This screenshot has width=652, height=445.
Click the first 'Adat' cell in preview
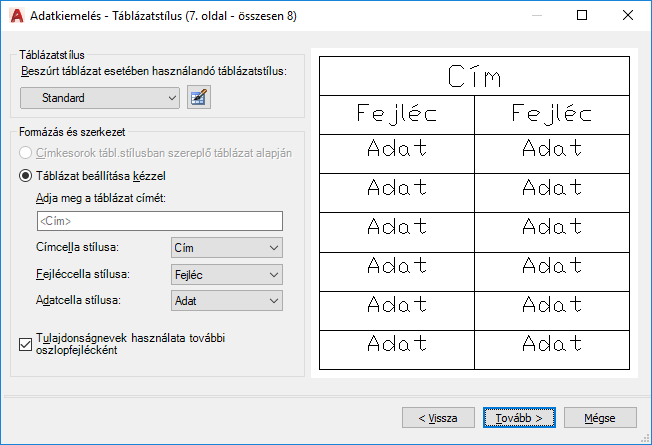396,149
